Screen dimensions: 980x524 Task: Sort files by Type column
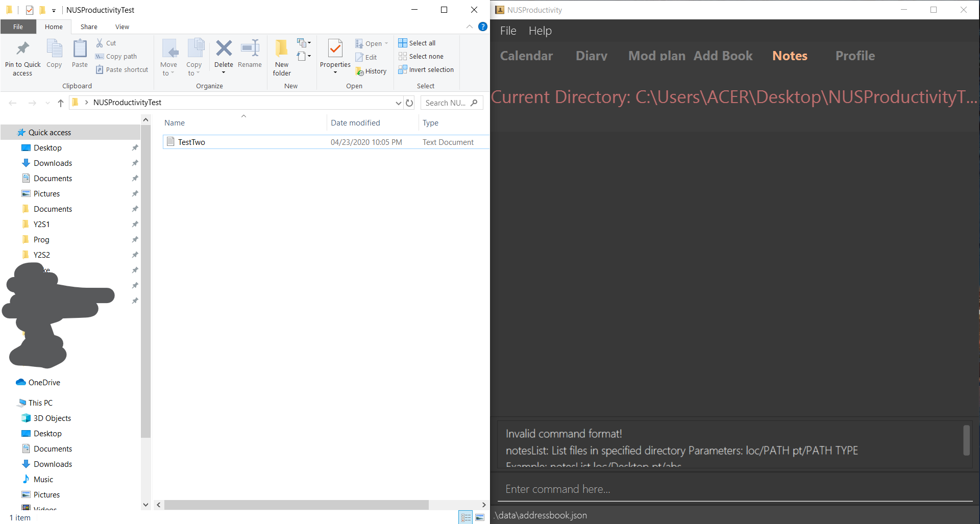click(x=430, y=123)
